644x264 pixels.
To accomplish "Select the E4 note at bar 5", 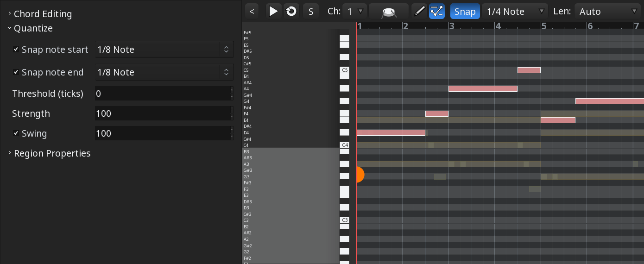I will 558,120.
